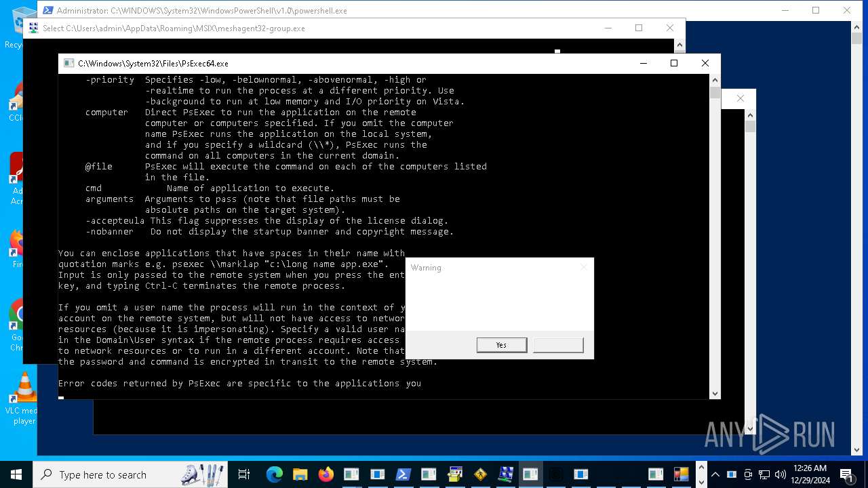
Task: Click the '-accepteula' option text in console
Action: (x=115, y=221)
